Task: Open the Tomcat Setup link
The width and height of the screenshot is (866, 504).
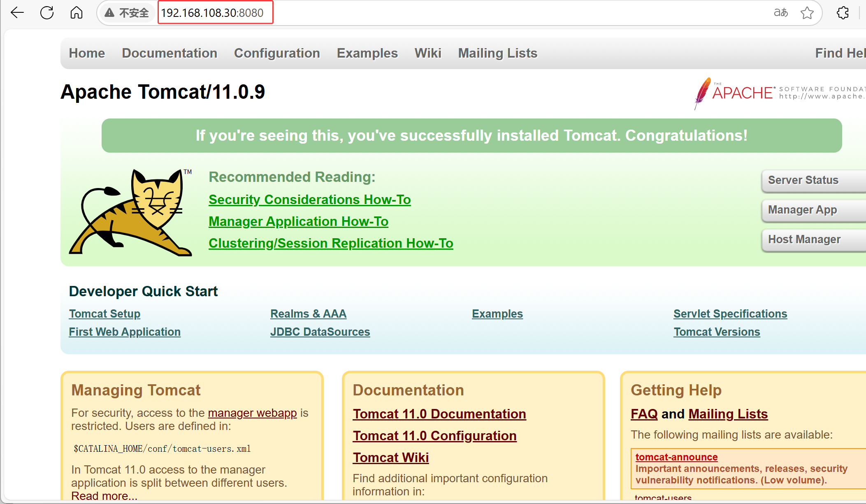Action: pos(104,314)
